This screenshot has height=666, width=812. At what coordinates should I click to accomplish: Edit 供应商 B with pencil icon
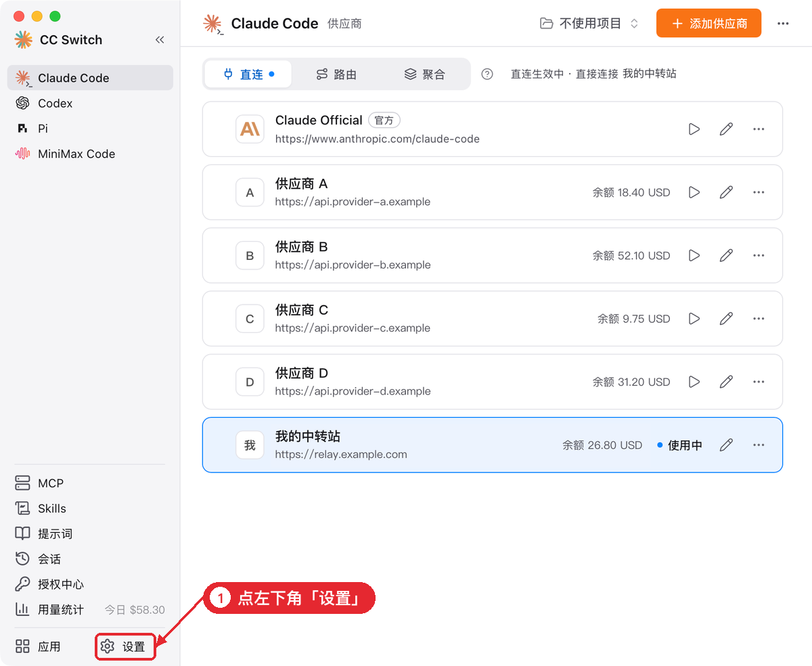pos(726,255)
